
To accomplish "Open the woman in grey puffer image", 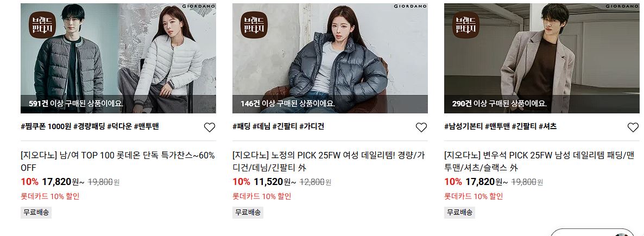I will click(330, 58).
